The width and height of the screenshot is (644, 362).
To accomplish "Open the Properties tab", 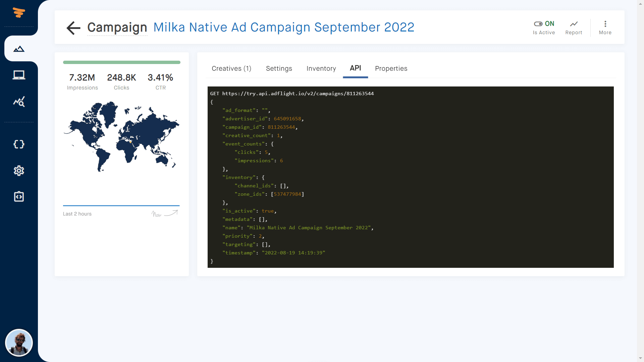I will (x=391, y=68).
